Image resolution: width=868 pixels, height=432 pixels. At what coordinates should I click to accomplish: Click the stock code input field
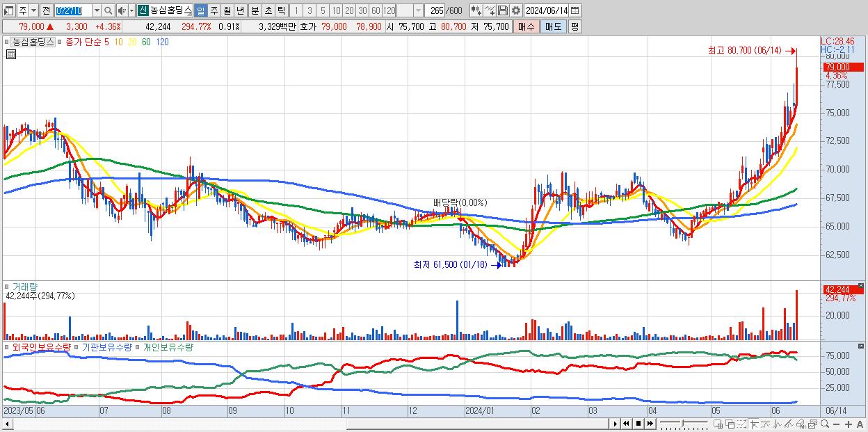[73, 11]
